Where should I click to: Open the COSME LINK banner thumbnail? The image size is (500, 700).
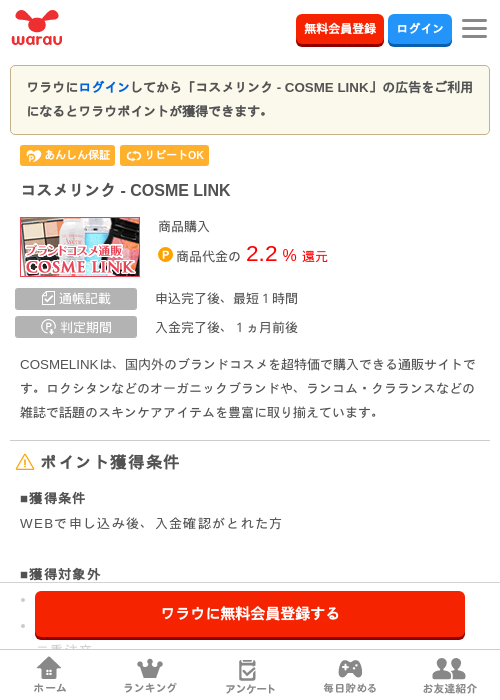point(80,247)
